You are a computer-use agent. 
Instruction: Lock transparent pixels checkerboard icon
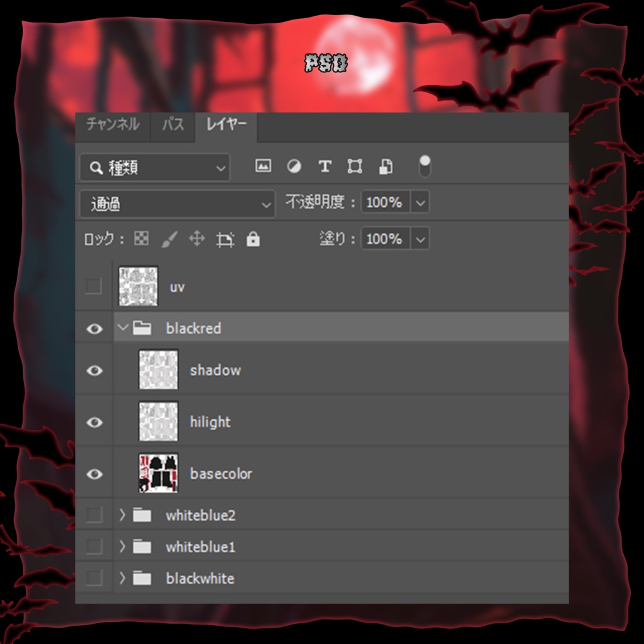pyautogui.click(x=142, y=238)
